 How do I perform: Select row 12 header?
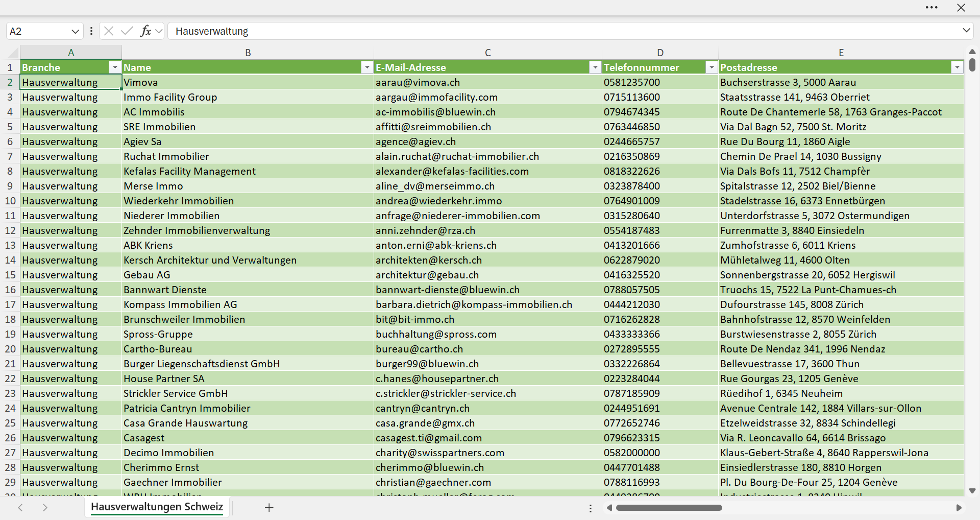pos(10,230)
